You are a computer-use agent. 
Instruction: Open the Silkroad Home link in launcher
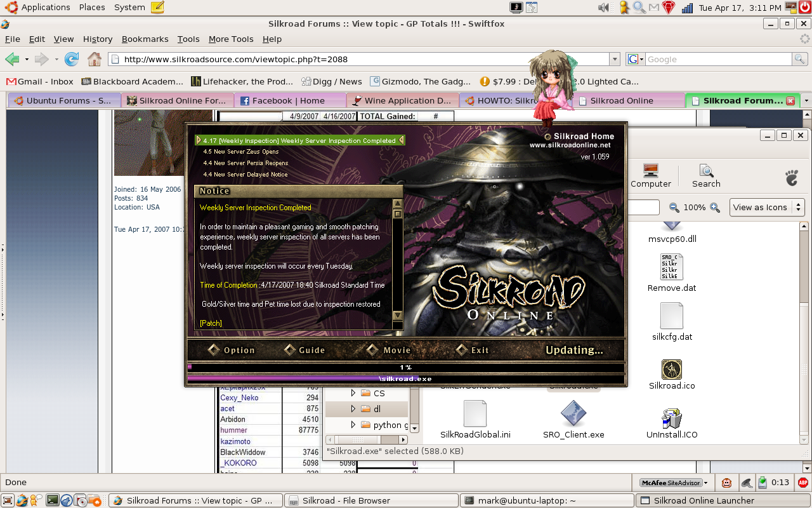tap(579, 136)
